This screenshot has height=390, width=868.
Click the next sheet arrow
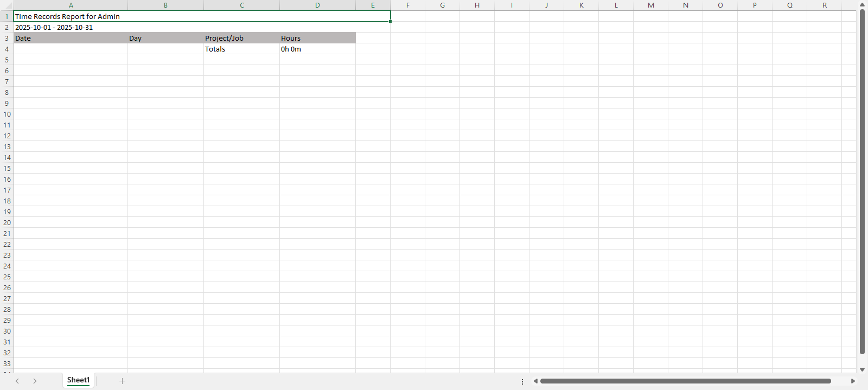click(x=35, y=381)
